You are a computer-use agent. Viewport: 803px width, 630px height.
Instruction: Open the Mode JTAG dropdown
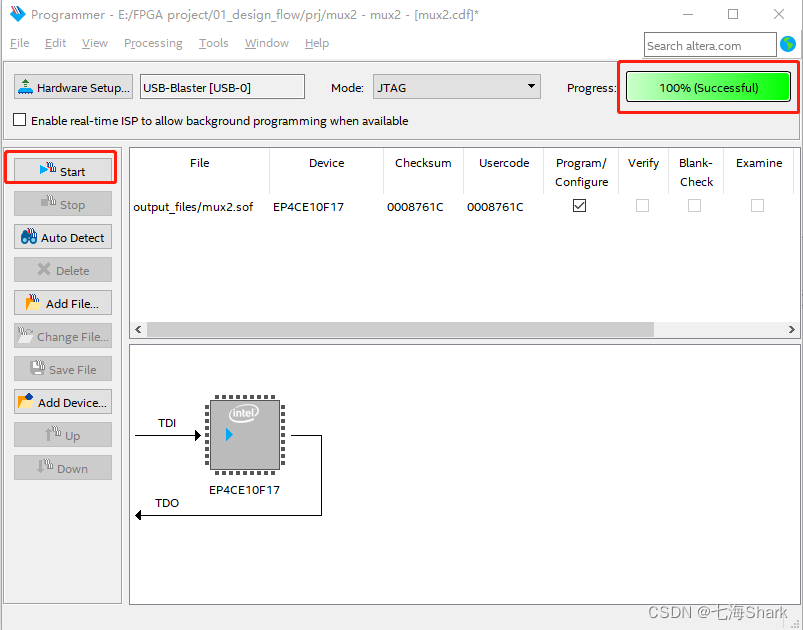(x=456, y=87)
